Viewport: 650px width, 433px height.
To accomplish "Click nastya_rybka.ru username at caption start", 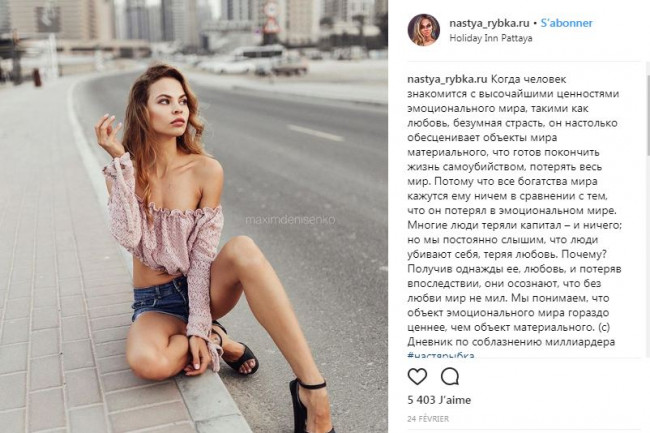I will [447, 79].
